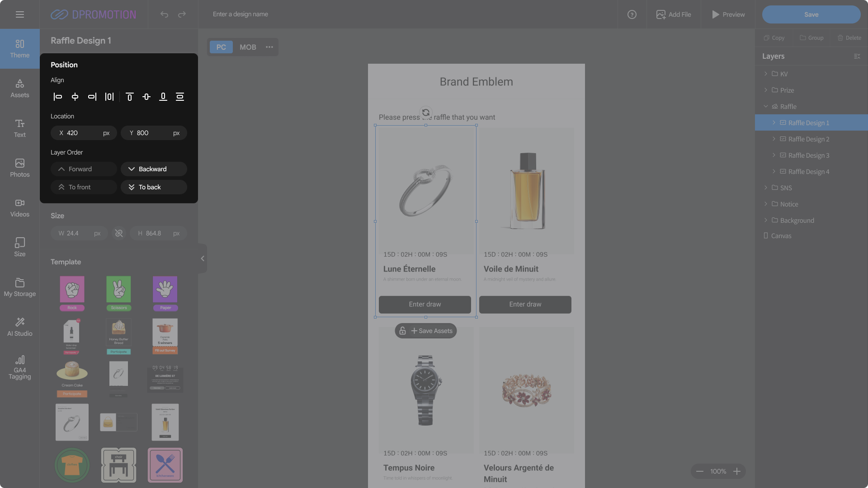Image resolution: width=868 pixels, height=488 pixels.
Task: Open GA4 Tagging sidebar item
Action: 20,367
